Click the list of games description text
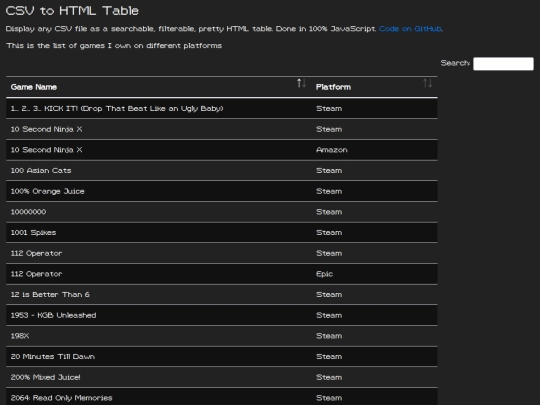This screenshot has height=405, width=540. click(x=114, y=46)
